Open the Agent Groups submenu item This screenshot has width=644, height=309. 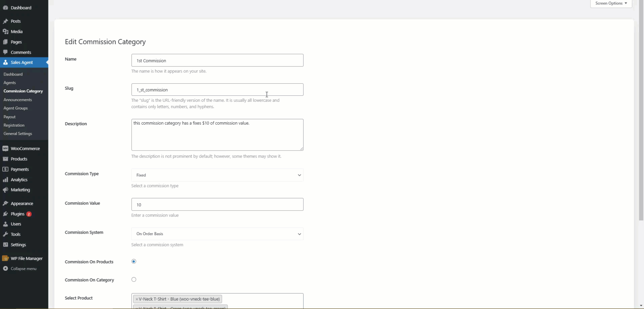click(x=16, y=108)
